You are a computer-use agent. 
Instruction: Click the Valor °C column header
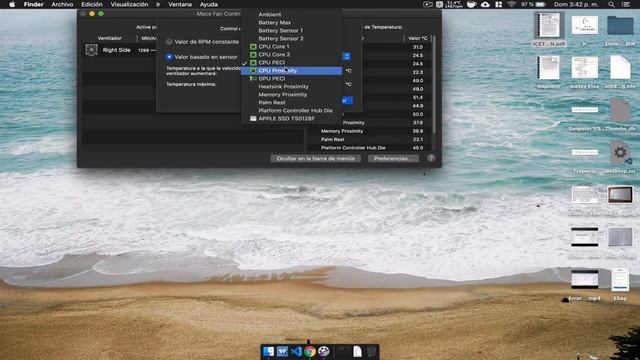pyautogui.click(x=418, y=38)
